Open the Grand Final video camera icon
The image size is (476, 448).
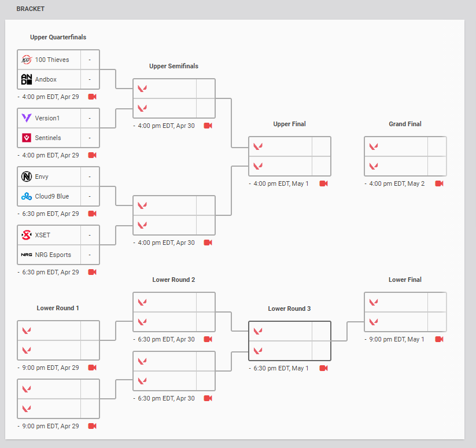[439, 183]
